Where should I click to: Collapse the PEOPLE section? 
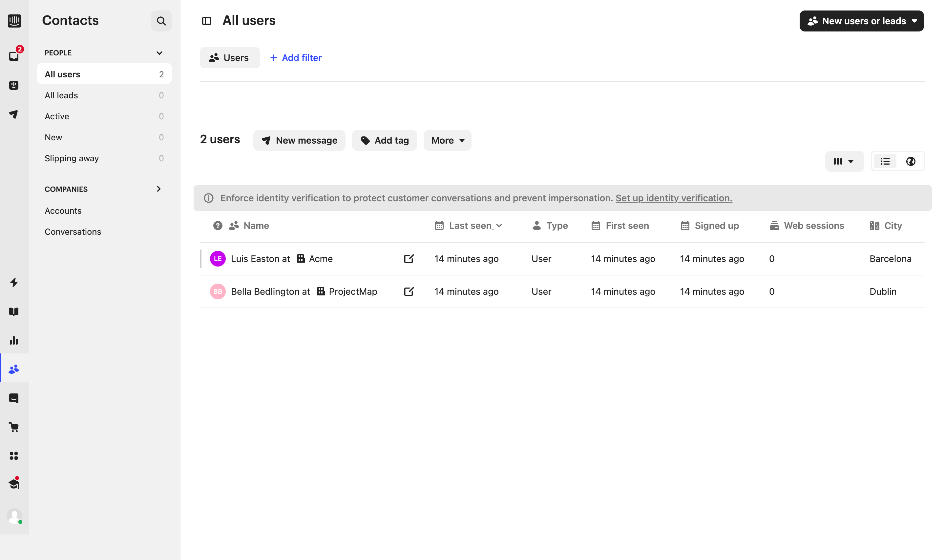pyautogui.click(x=159, y=53)
